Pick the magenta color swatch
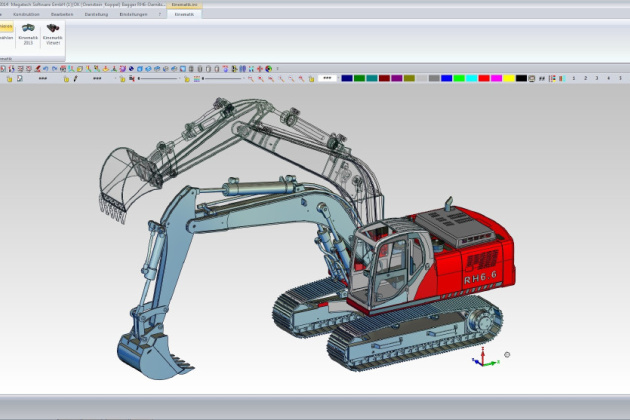Viewport: 630px width, 420px height. tap(496, 78)
